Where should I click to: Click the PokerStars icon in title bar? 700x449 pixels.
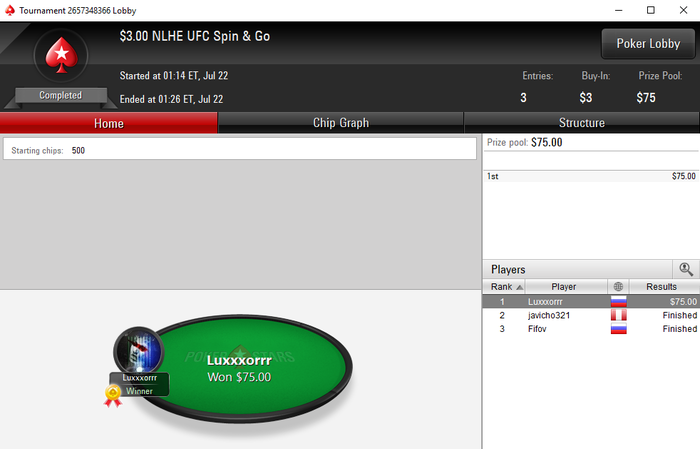pyautogui.click(x=10, y=10)
